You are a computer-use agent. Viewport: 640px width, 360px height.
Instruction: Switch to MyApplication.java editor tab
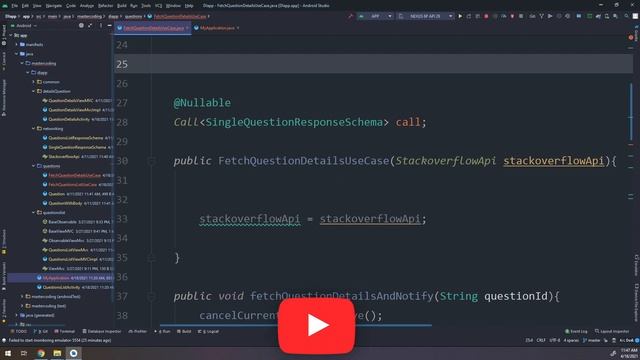217,28
